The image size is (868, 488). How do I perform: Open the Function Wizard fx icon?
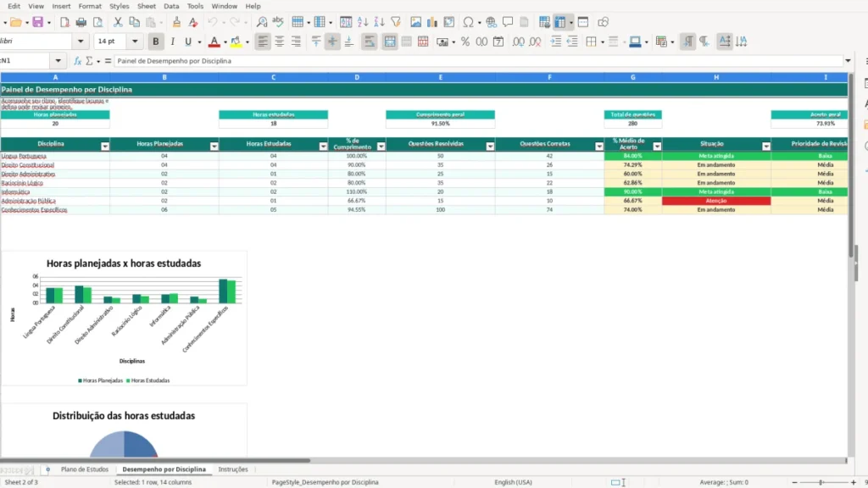(x=77, y=61)
